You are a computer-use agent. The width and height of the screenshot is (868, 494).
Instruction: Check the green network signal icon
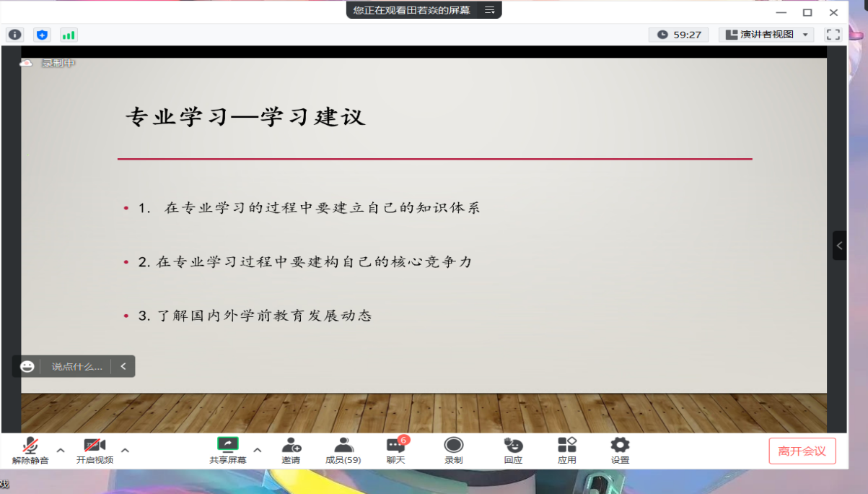[69, 35]
